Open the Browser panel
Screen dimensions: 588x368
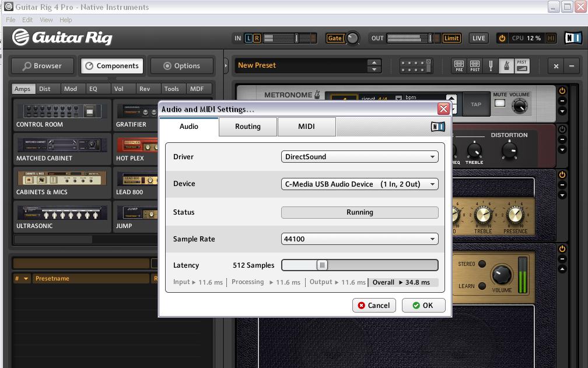[x=42, y=66]
